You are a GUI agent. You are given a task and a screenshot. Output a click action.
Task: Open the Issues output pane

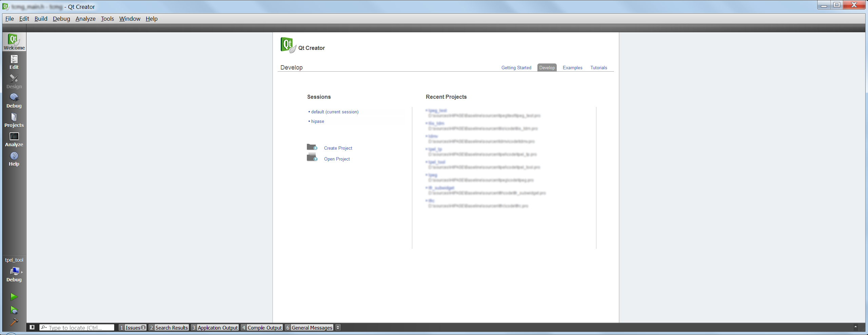pyautogui.click(x=133, y=328)
